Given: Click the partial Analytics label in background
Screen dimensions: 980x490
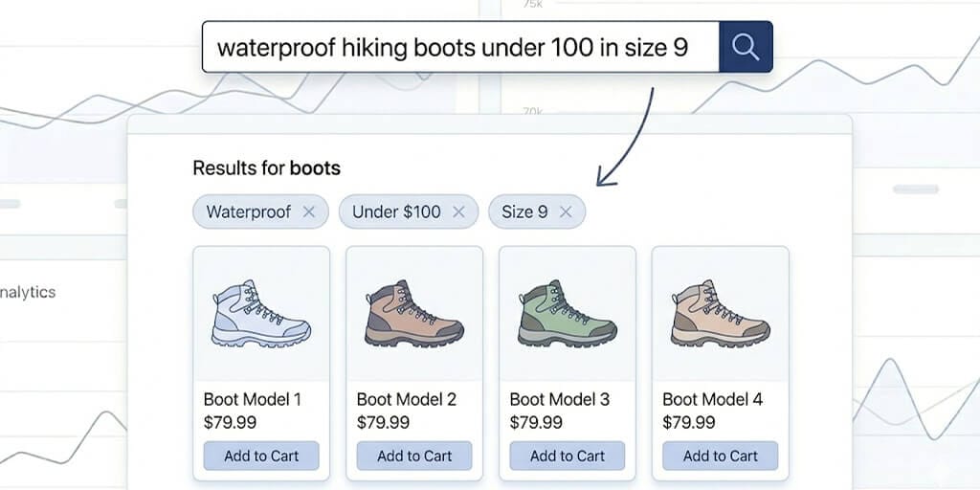Looking at the screenshot, I should point(28,292).
